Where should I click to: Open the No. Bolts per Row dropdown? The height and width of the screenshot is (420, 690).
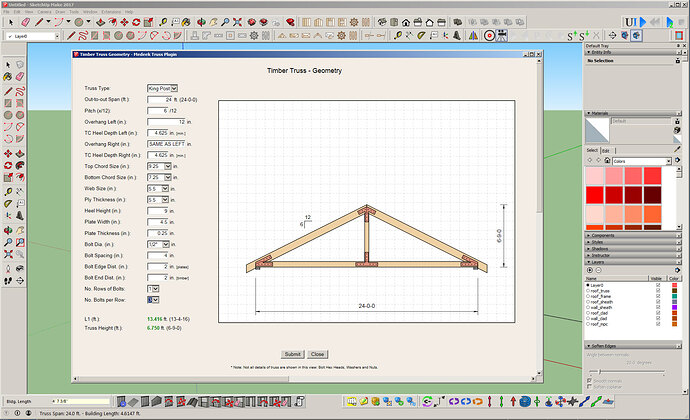153,300
